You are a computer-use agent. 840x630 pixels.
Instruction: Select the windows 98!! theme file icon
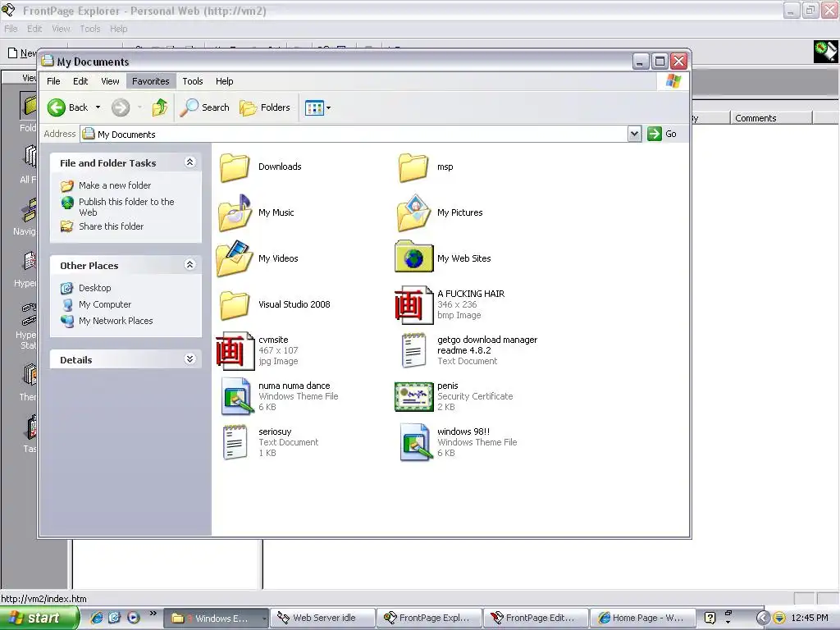click(x=416, y=442)
